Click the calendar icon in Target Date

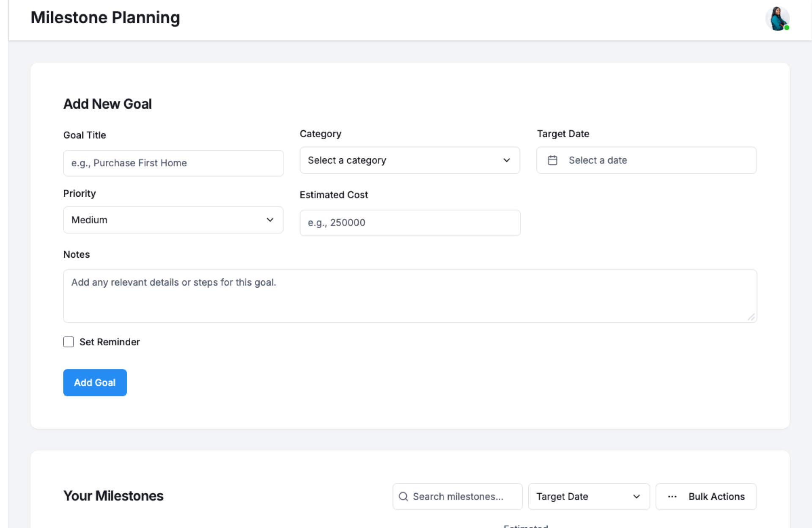pos(552,160)
